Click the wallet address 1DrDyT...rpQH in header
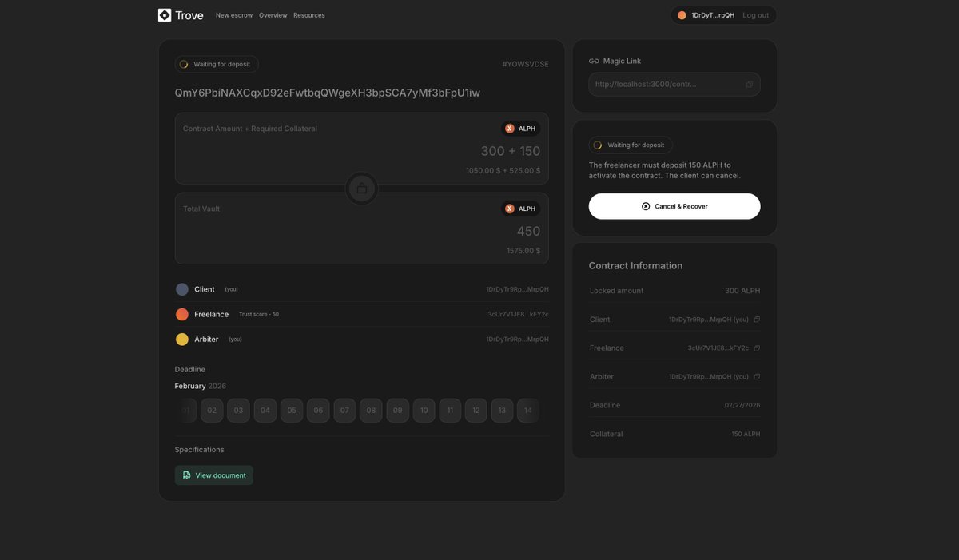959x560 pixels. [713, 15]
